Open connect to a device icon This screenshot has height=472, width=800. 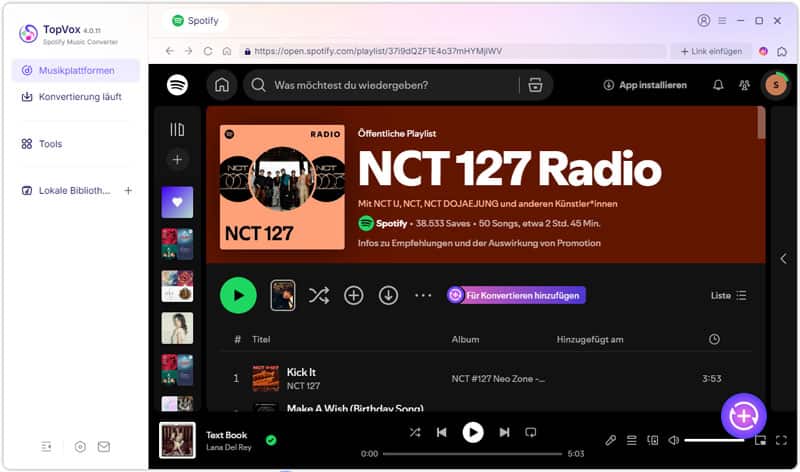[x=653, y=440]
